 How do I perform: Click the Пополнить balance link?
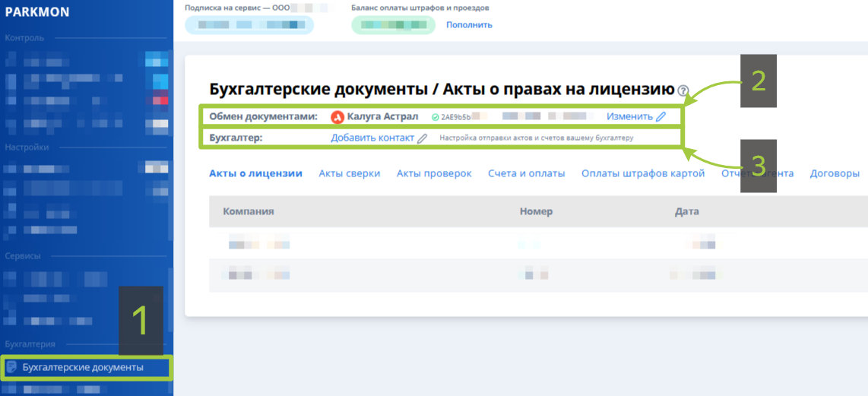469,25
